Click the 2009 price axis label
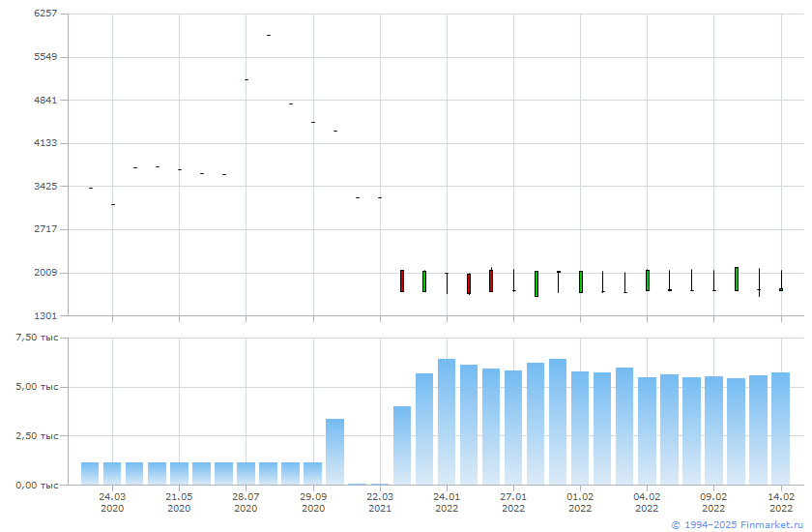The width and height of the screenshot is (812, 532). [45, 273]
